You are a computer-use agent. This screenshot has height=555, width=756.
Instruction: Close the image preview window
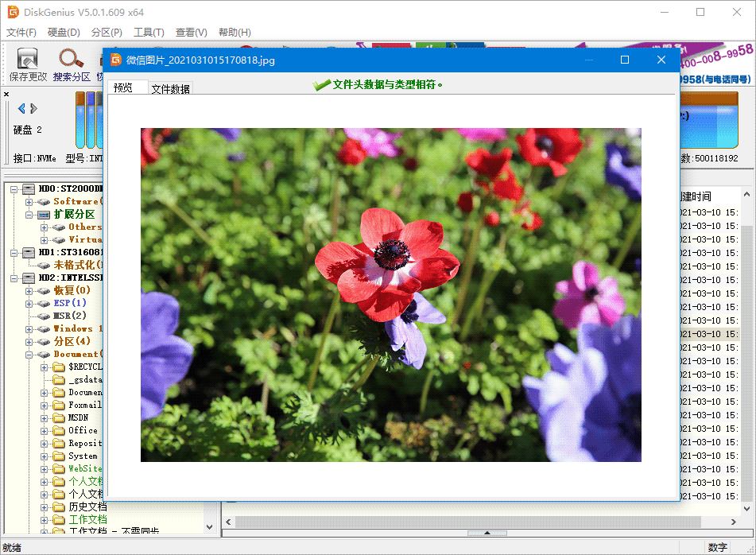tap(661, 60)
